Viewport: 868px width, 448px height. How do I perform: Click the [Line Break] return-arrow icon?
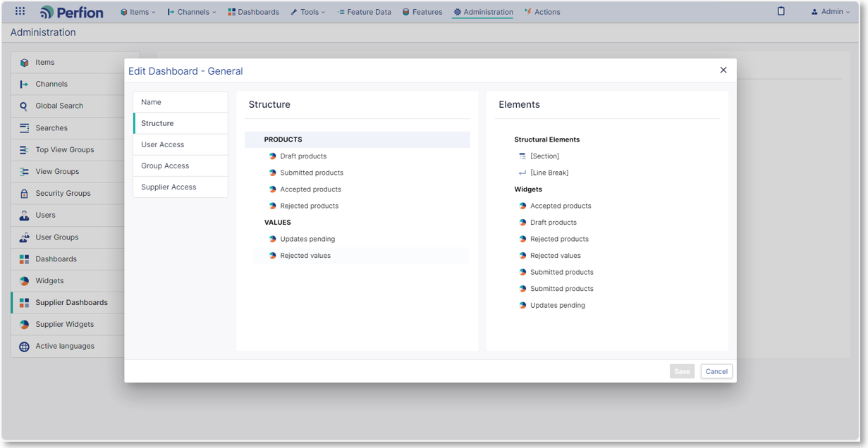[522, 173]
